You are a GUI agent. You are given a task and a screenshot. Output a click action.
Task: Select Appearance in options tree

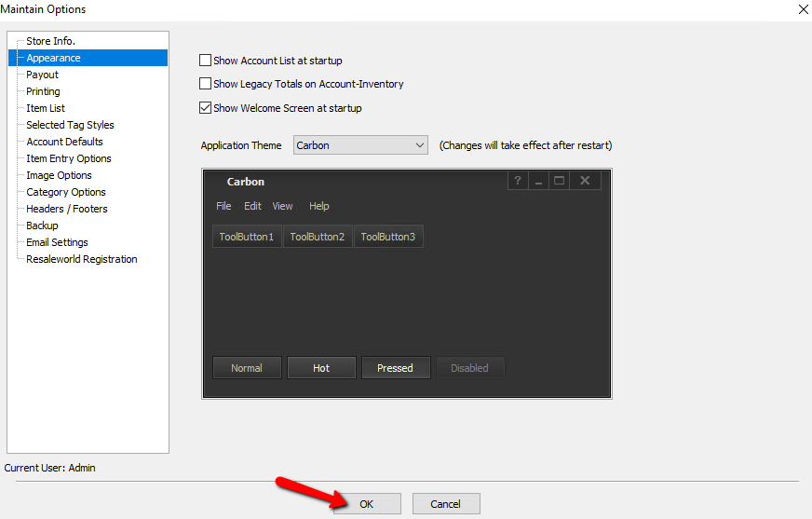click(x=53, y=58)
